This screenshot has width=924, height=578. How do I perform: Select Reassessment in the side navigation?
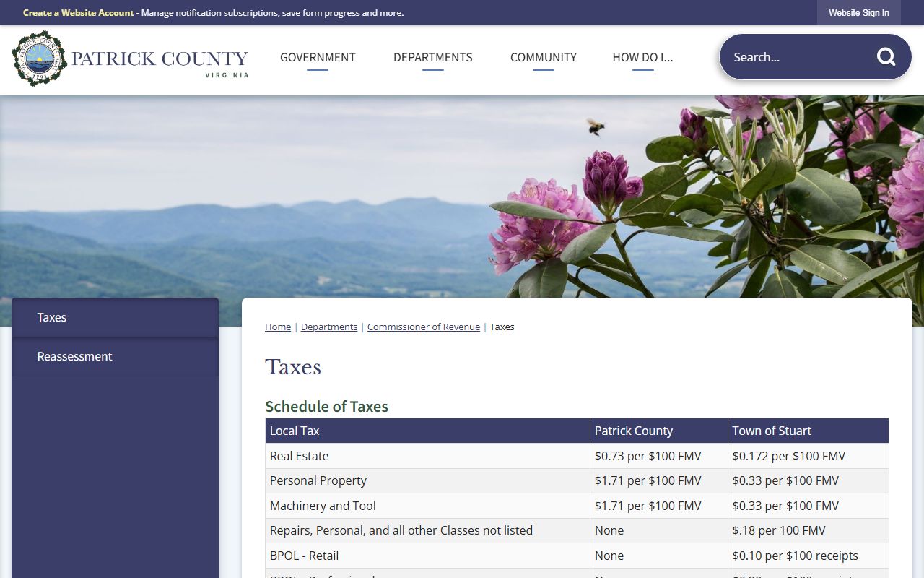(x=115, y=357)
